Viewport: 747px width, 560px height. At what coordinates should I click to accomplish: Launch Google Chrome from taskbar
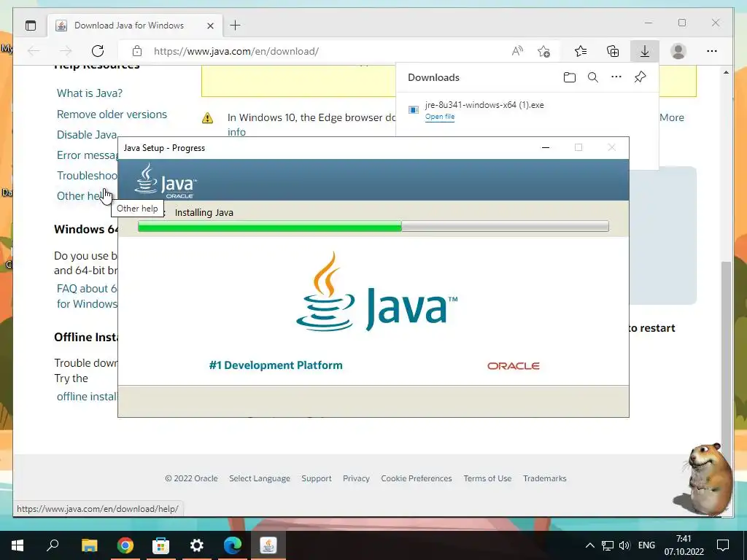125,545
